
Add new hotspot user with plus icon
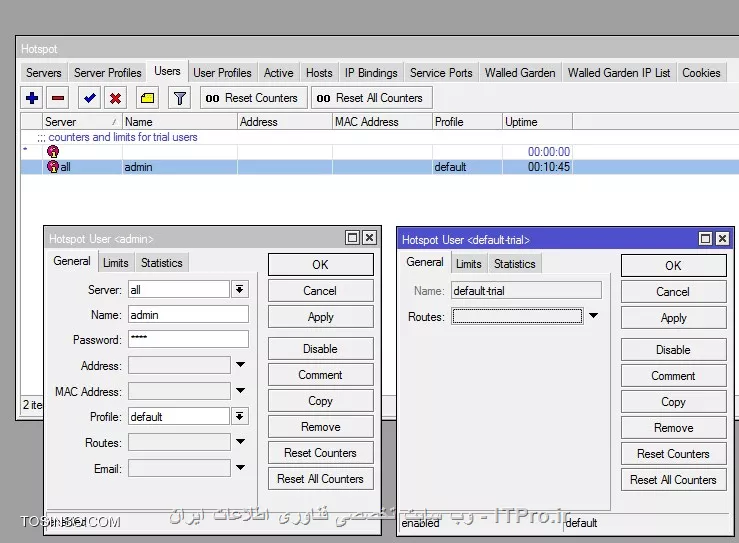click(x=32, y=98)
